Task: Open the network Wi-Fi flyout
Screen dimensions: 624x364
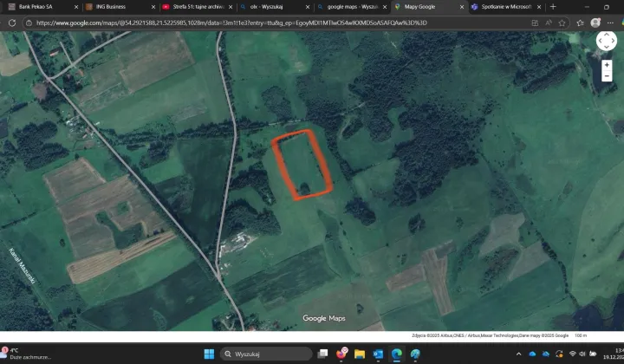Action: [572, 354]
